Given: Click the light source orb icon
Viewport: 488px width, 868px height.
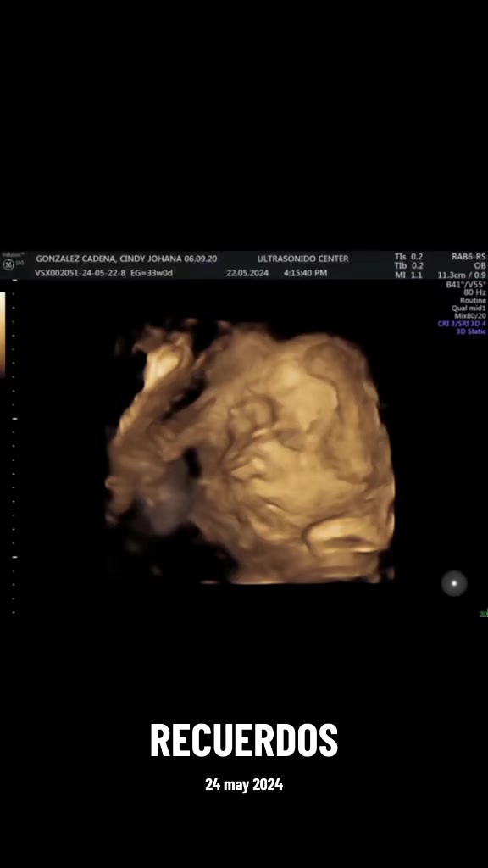Looking at the screenshot, I should coord(454,583).
